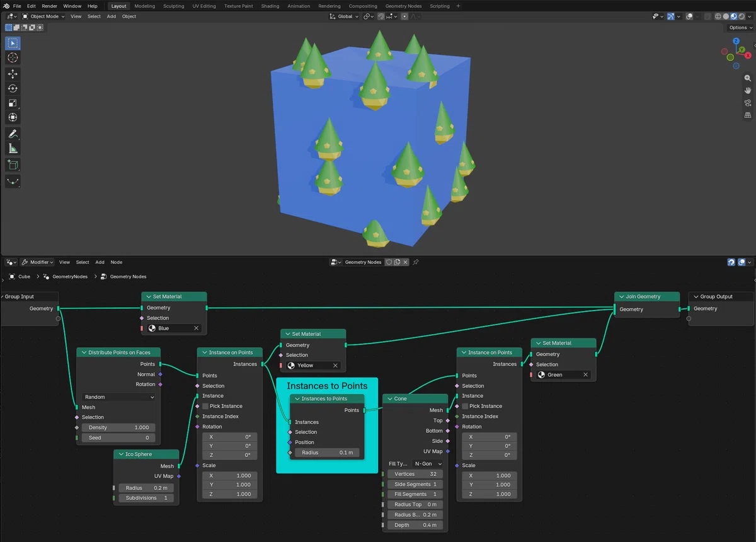Image resolution: width=756 pixels, height=542 pixels.
Task: Activate the Move tool
Action: (x=13, y=74)
